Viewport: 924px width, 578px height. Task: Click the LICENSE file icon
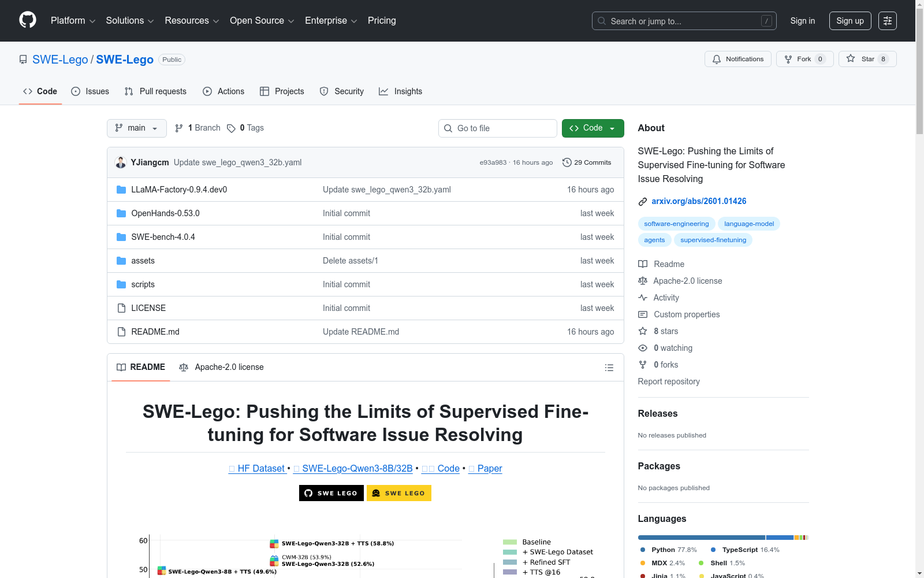pyautogui.click(x=121, y=308)
